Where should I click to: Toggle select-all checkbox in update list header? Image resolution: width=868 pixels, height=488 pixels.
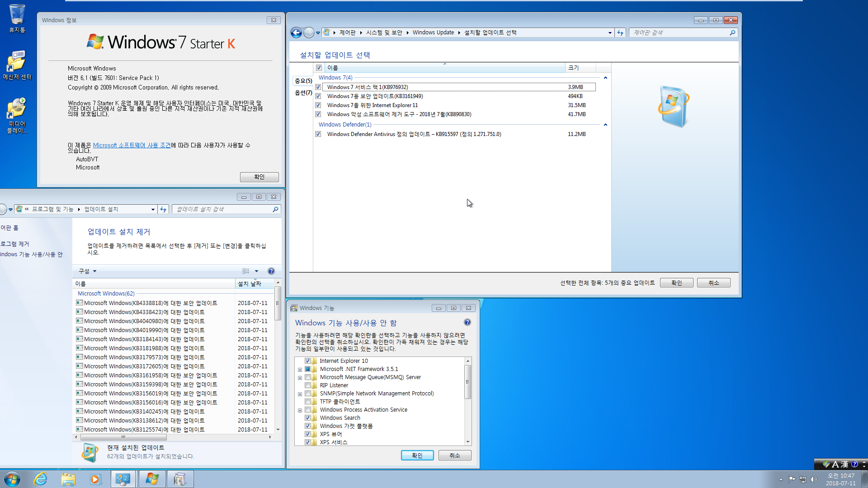(x=319, y=68)
